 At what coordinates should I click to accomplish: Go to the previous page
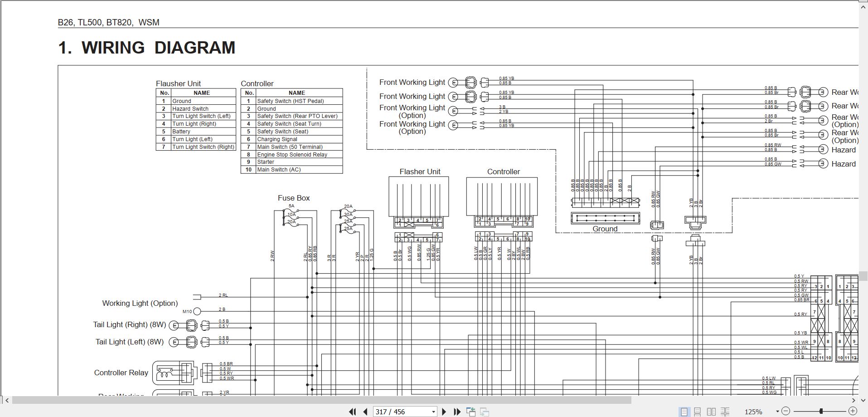click(365, 412)
